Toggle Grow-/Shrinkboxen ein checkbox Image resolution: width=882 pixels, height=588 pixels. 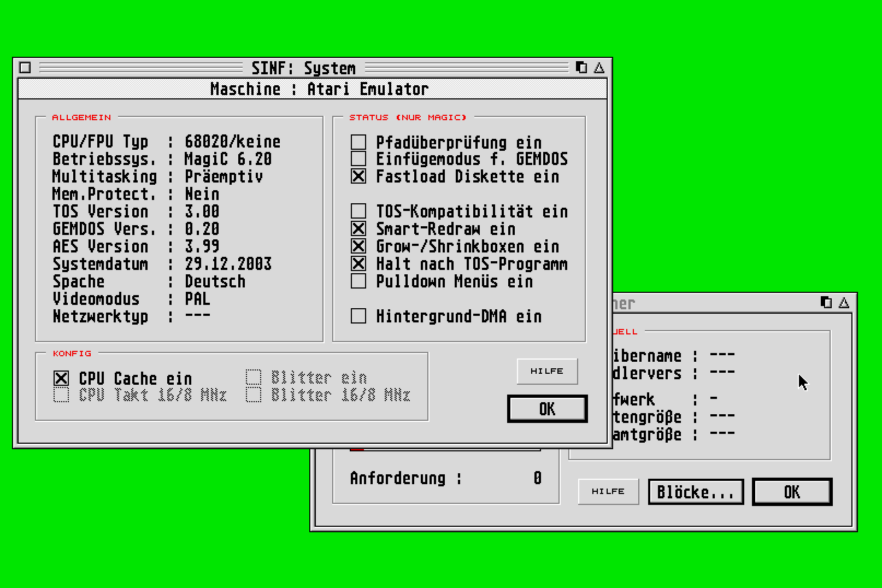358,246
